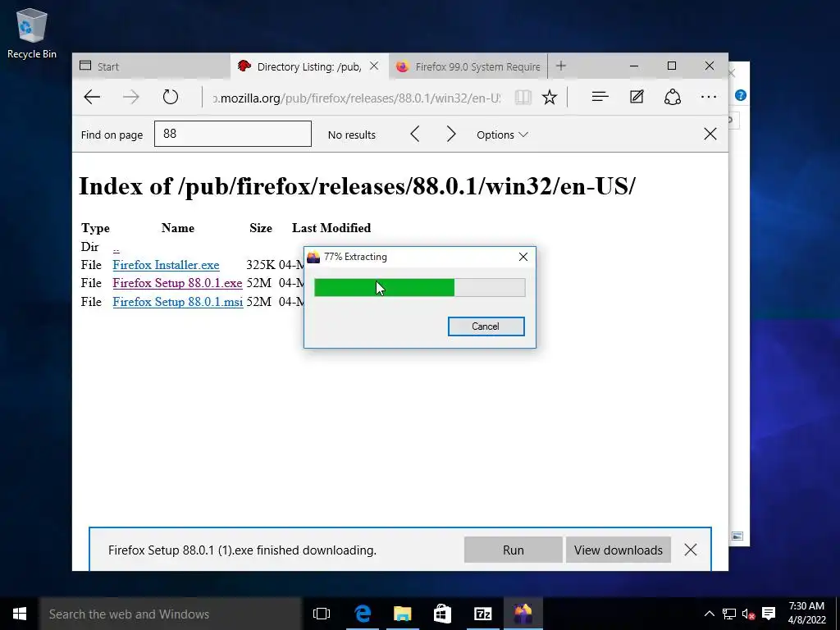Viewport: 840px width, 630px height.
Task: Dismiss the download notification bar
Action: [x=691, y=550]
